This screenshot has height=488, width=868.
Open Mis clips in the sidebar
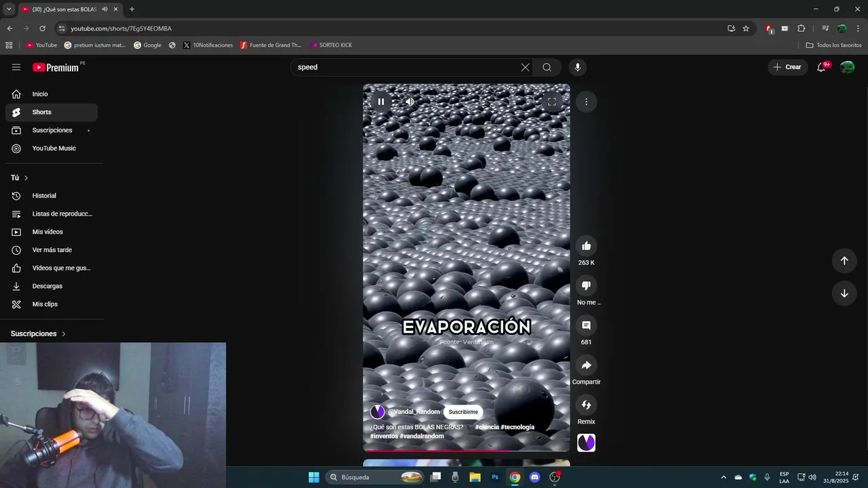pos(52,304)
